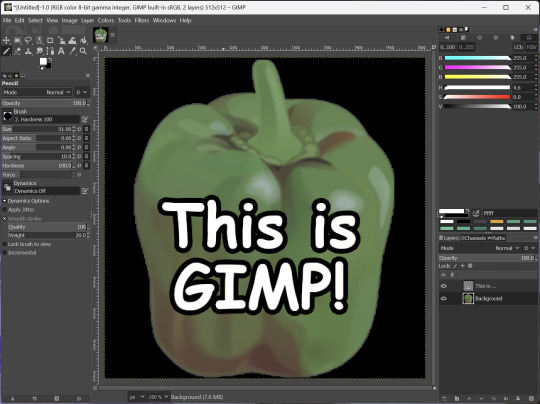Open the tool options panel configure menu
540x404 pixels.
tap(87, 75)
